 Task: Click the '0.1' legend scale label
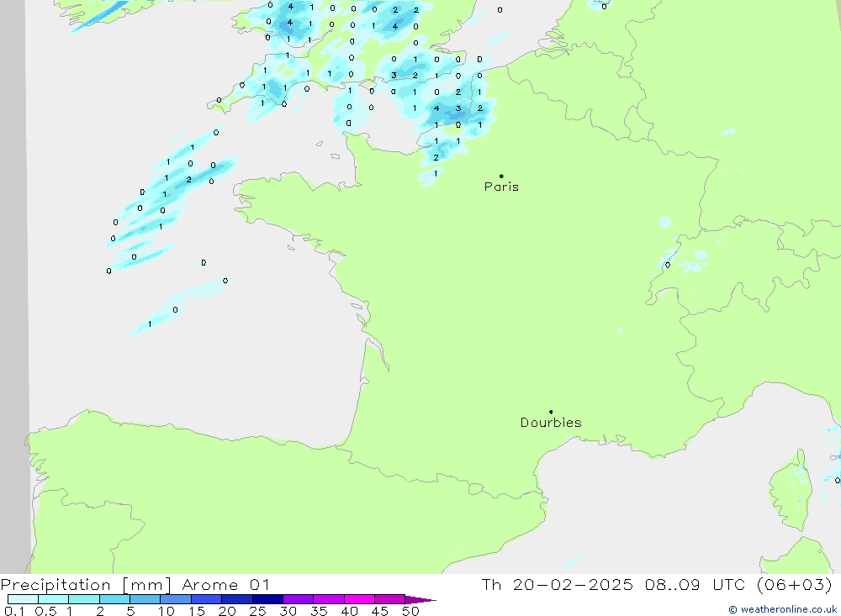(x=14, y=611)
